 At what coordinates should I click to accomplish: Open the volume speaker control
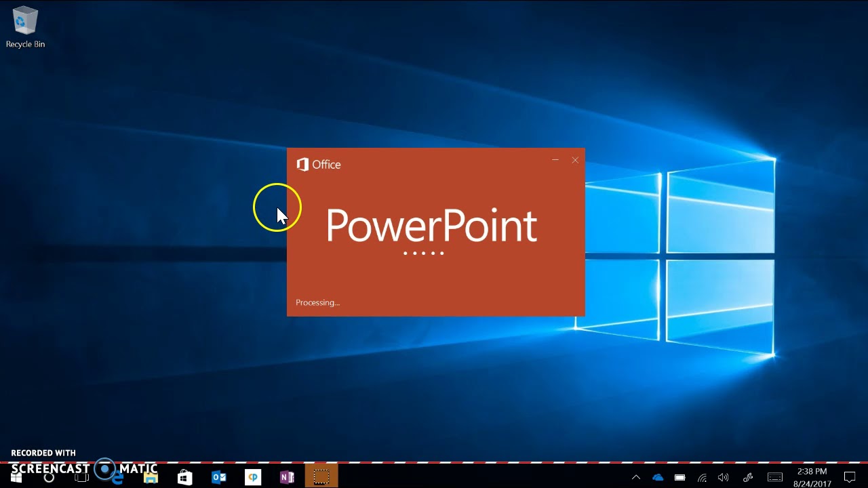[x=724, y=478]
